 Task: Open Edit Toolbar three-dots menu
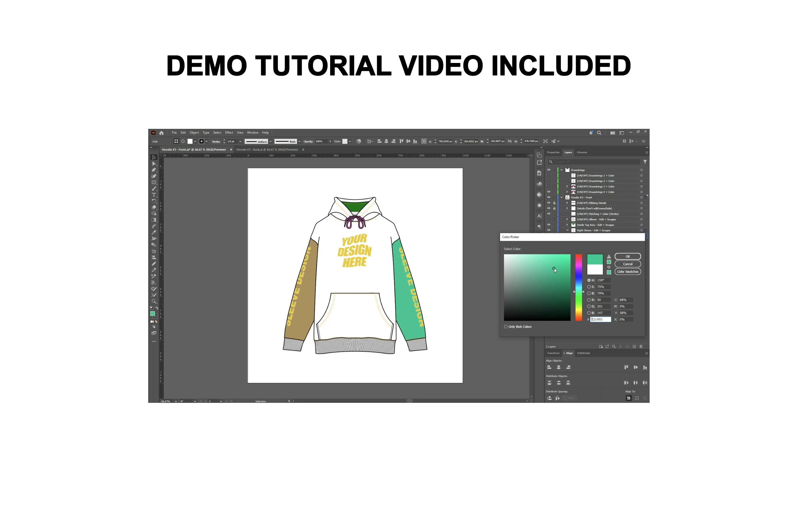(154, 341)
